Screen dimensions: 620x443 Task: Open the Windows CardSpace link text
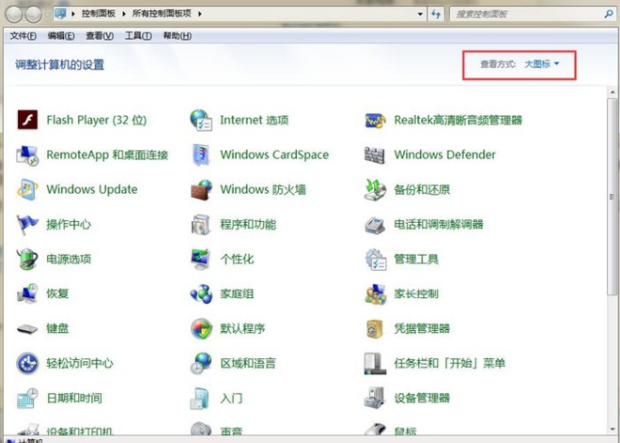tap(274, 155)
